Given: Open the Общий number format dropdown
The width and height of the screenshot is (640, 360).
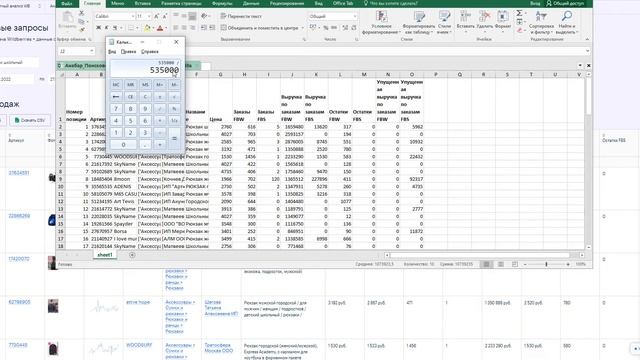Looking at the screenshot, I should point(354,16).
